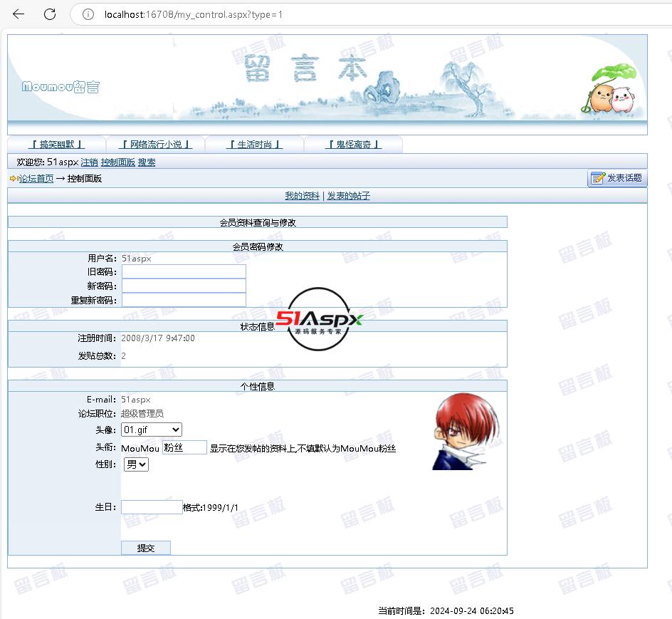
Task: Go to the 鬼怪离奇 tab
Action: click(x=353, y=145)
